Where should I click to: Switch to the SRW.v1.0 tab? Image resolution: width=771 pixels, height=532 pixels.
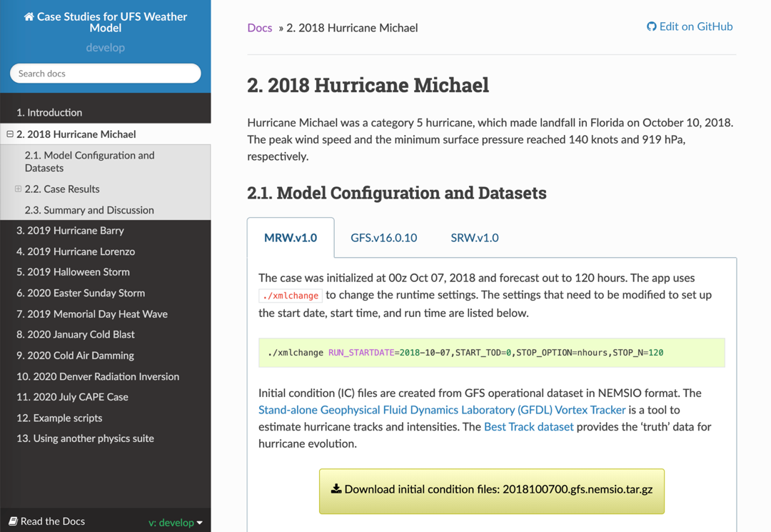click(x=475, y=238)
